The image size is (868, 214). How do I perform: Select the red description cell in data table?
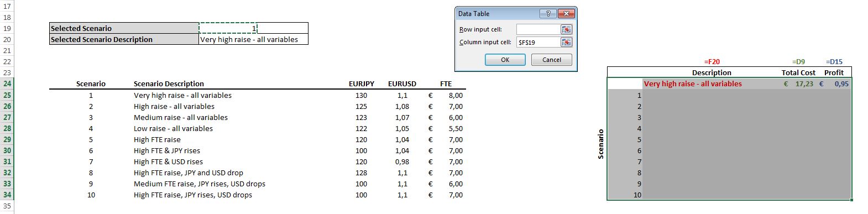point(711,83)
